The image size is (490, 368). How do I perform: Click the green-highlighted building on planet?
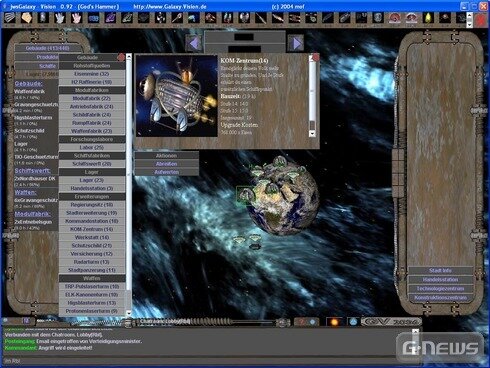pos(245,195)
